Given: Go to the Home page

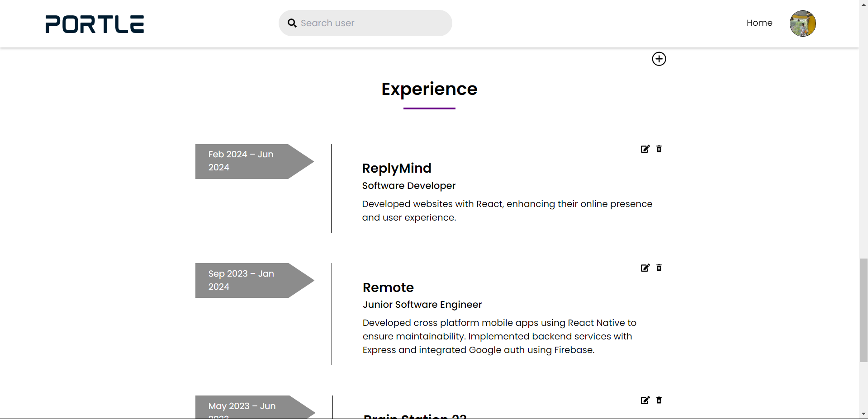Looking at the screenshot, I should 759,23.
